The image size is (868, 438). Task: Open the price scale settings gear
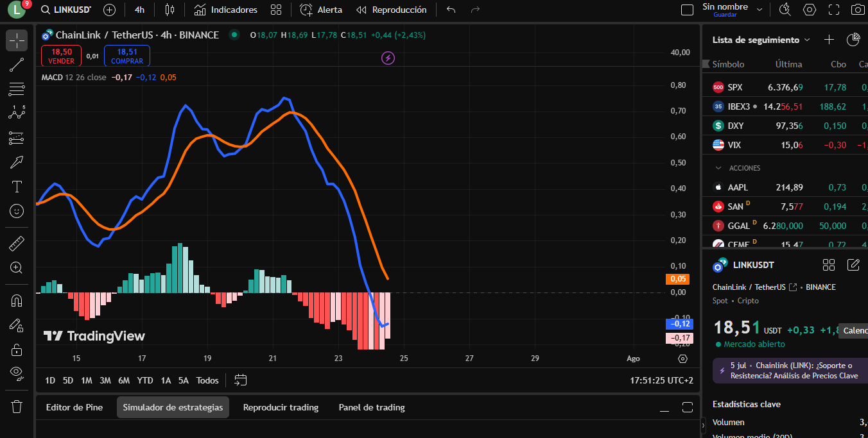pos(682,358)
